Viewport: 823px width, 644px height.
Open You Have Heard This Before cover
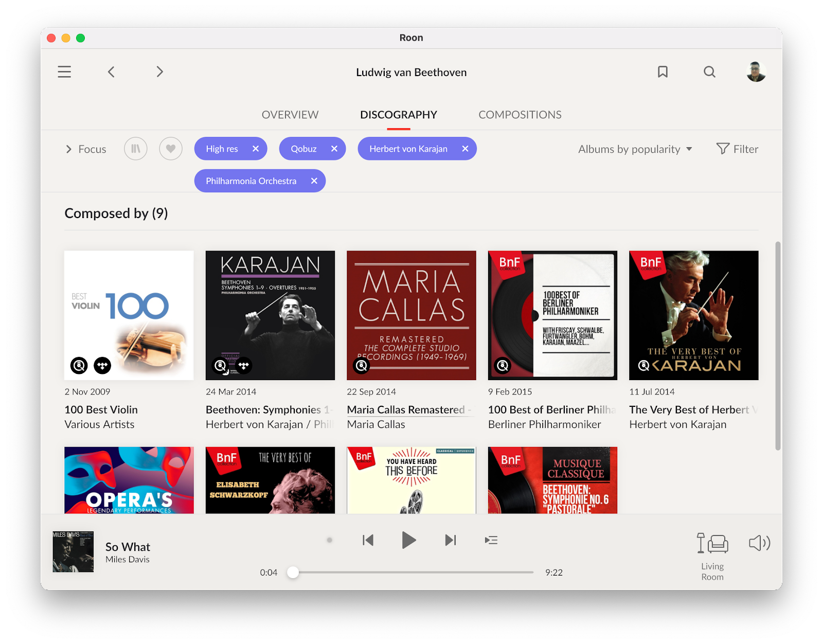click(411, 480)
